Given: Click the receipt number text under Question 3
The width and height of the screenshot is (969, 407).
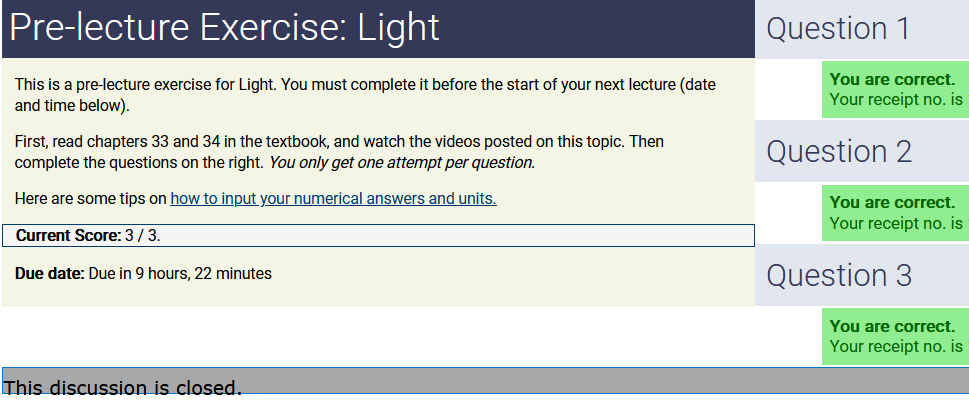Looking at the screenshot, I should [896, 346].
